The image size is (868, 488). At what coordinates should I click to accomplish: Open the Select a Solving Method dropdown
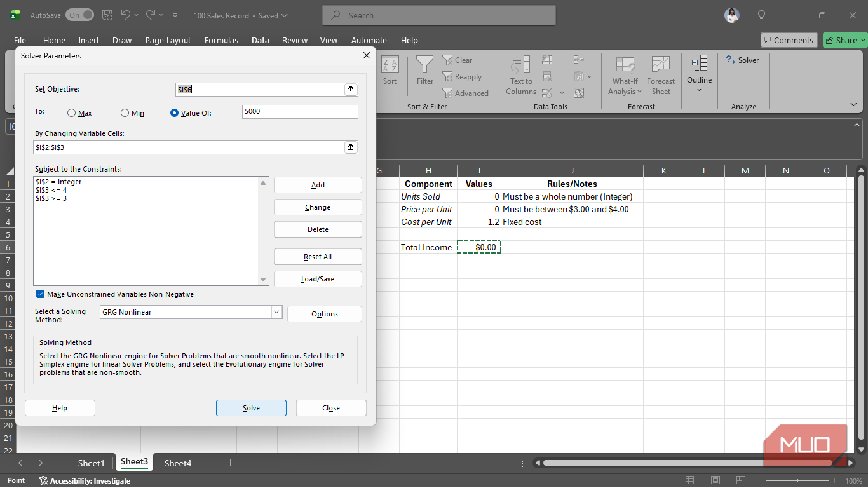(x=276, y=312)
